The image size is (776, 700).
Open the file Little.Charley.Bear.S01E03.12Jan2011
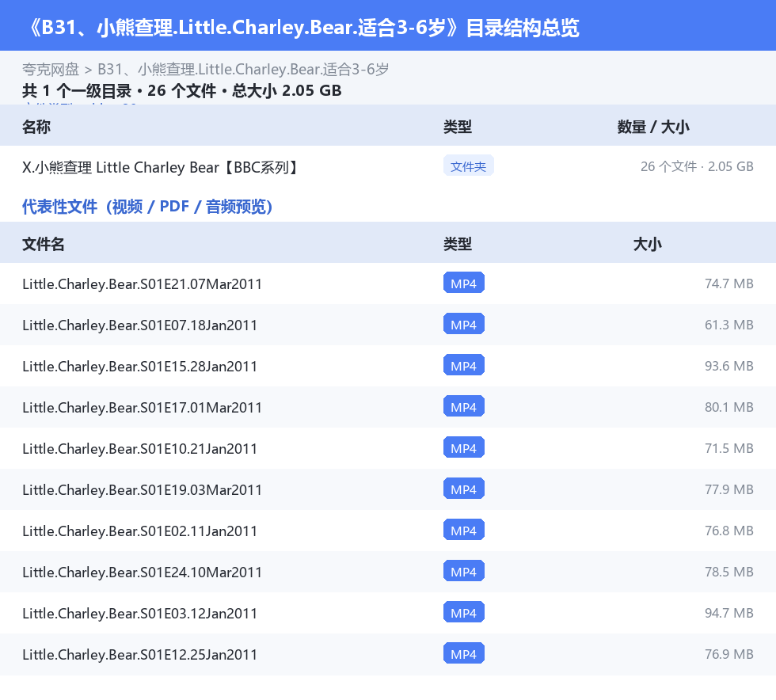point(139,612)
